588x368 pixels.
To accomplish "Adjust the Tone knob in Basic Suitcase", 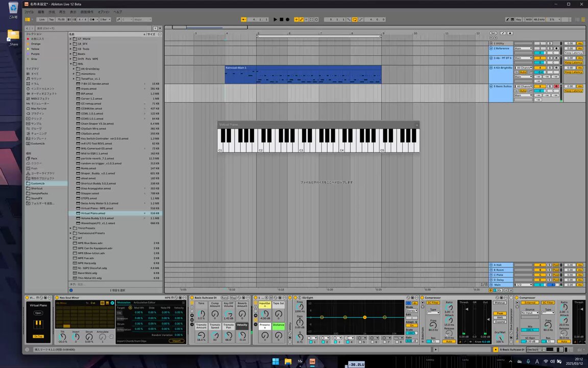I will 202,313.
